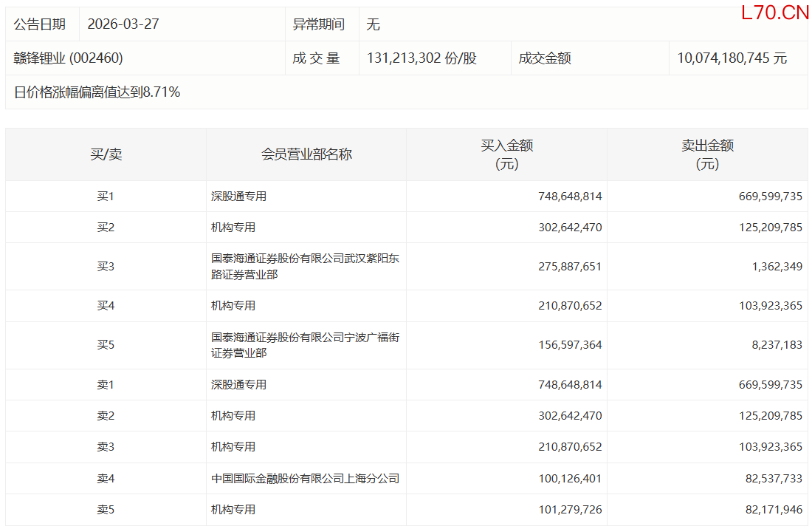812x529 pixels.
Task: Click the 买入金额 (元) column header
Action: (x=506, y=154)
